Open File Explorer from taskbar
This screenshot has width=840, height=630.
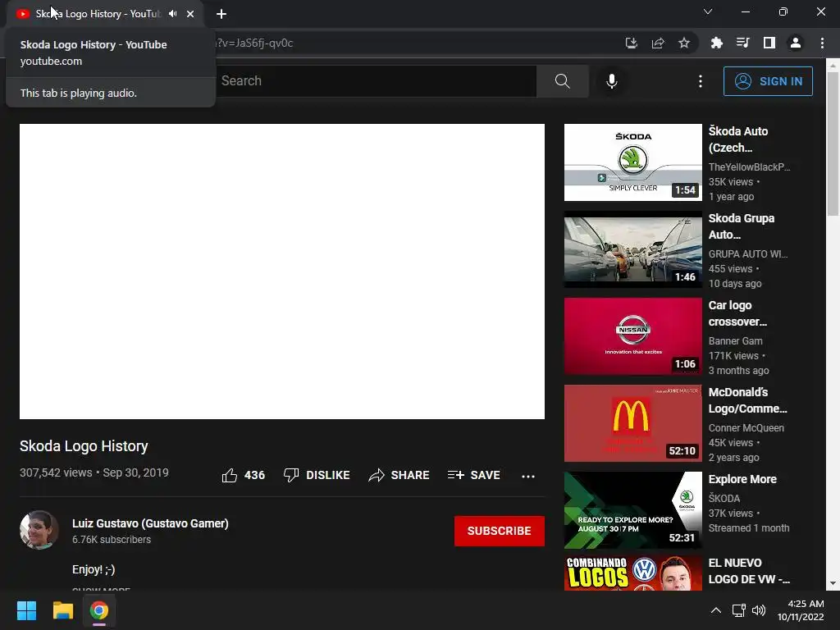(62, 610)
